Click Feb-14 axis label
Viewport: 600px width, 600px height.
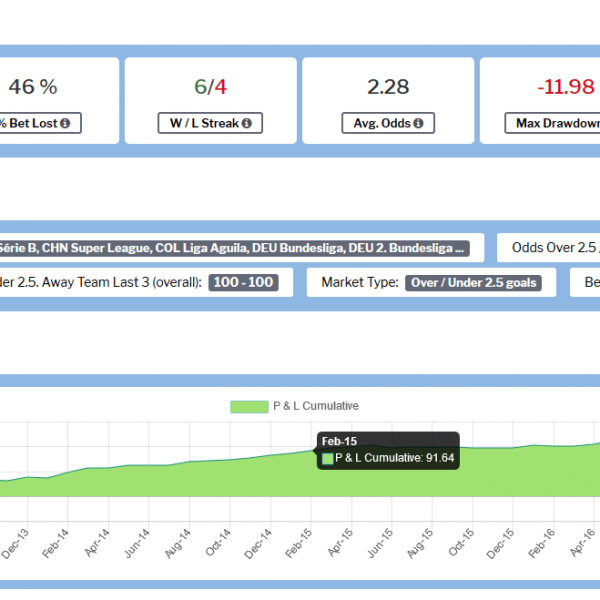pos(55,544)
